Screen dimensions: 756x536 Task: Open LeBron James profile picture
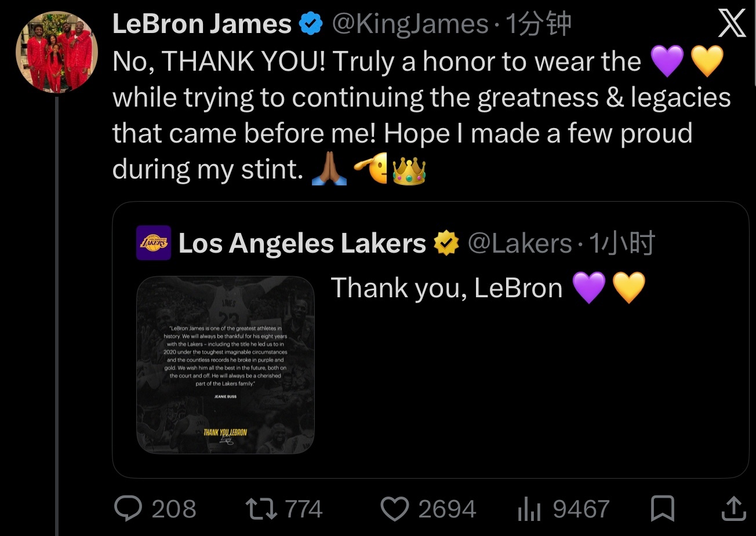click(56, 52)
